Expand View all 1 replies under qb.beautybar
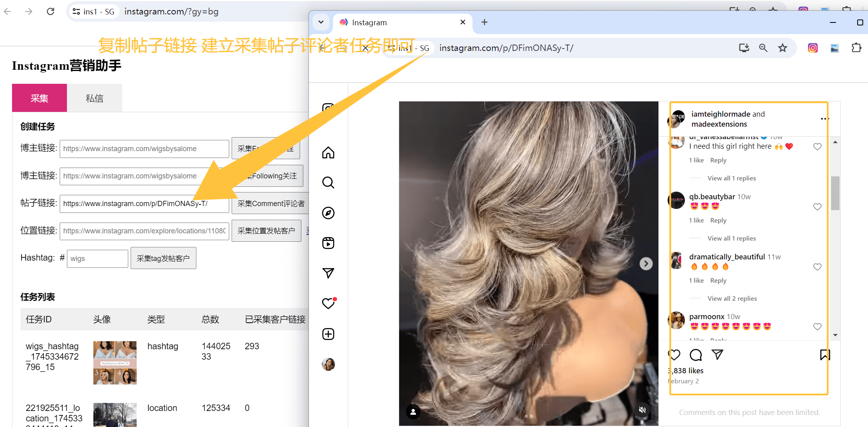 [732, 238]
